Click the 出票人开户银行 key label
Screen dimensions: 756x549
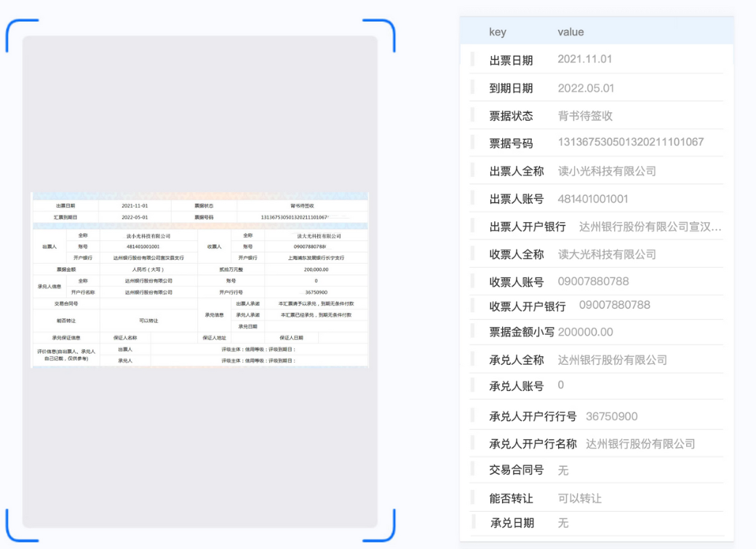528,226
